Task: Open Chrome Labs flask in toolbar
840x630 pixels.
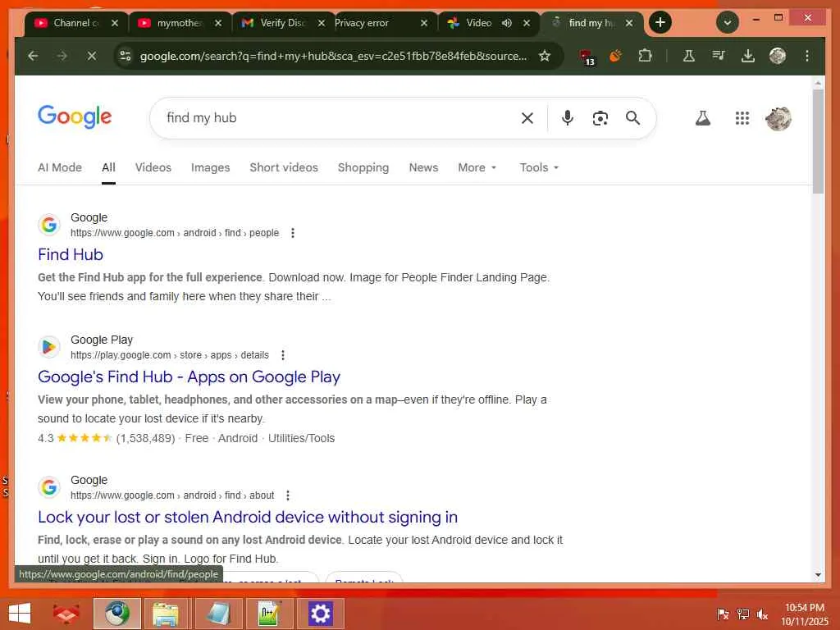Action: [689, 56]
